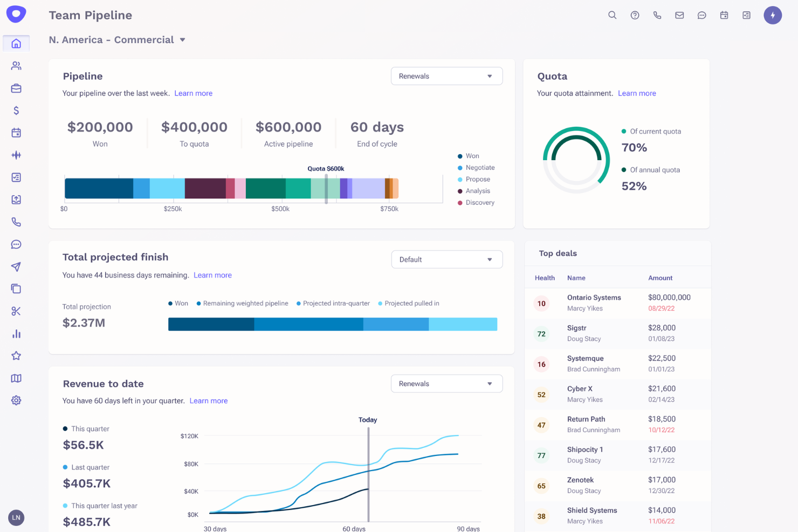Open the help question mark icon
Viewport: 798px width, 532px height.
coord(635,15)
